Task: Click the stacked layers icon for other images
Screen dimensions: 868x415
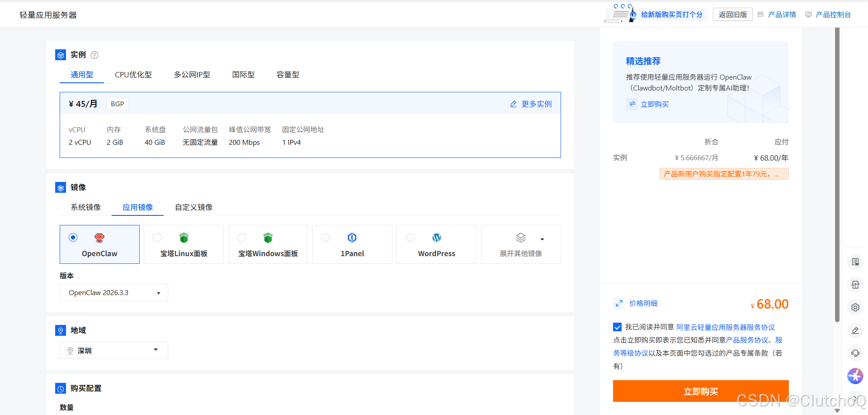Action: pos(521,238)
